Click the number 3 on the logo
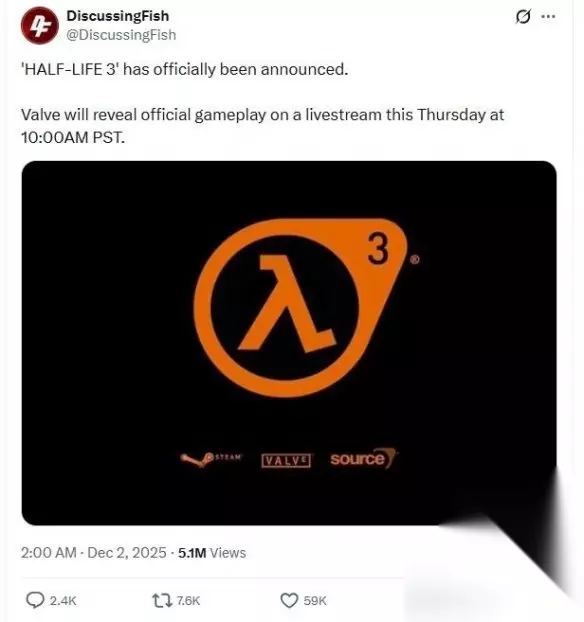This screenshot has width=584, height=622. [x=377, y=249]
